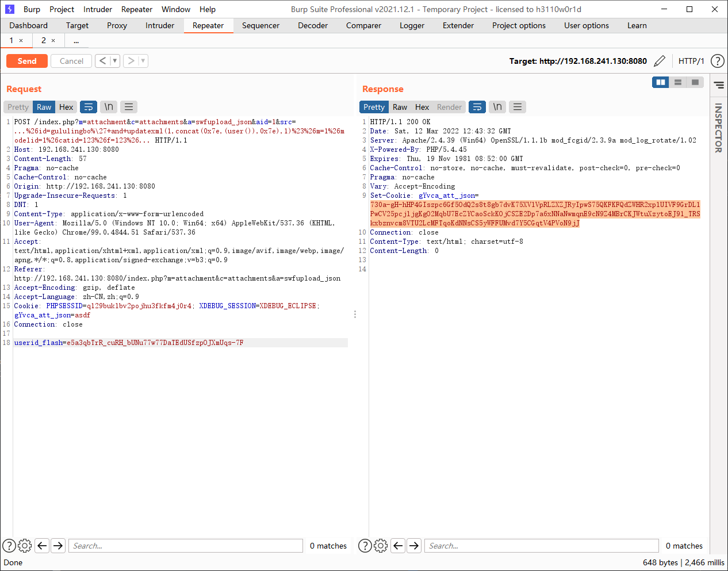Open Response search settings gear
The width and height of the screenshot is (728, 571).
pyautogui.click(x=381, y=546)
